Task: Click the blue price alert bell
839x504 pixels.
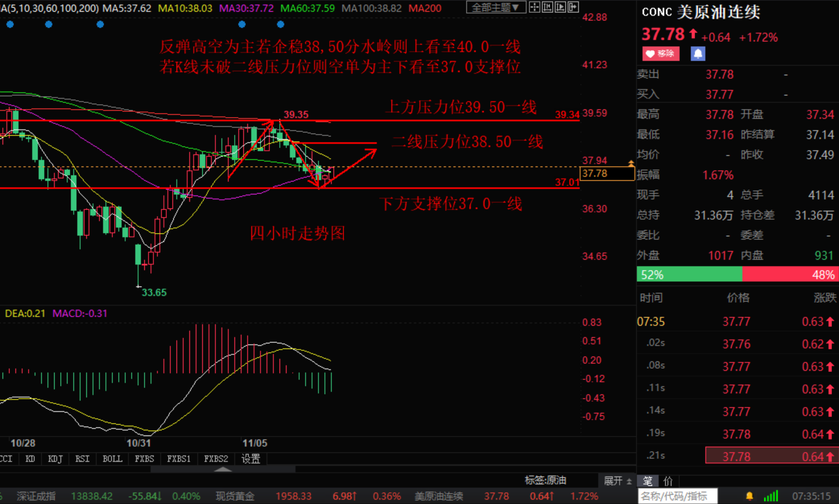Action: (x=698, y=54)
